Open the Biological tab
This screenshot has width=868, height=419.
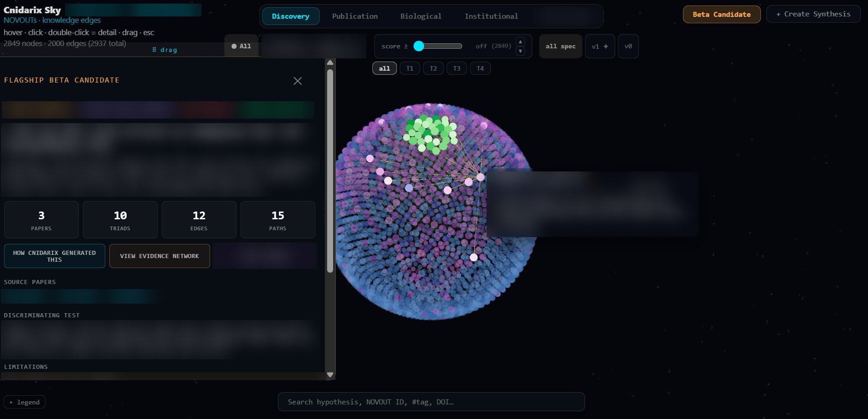click(421, 16)
